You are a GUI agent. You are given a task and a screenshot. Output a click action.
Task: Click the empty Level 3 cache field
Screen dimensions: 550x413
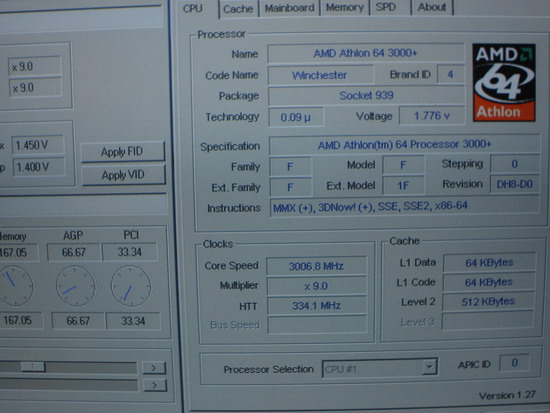click(x=488, y=321)
